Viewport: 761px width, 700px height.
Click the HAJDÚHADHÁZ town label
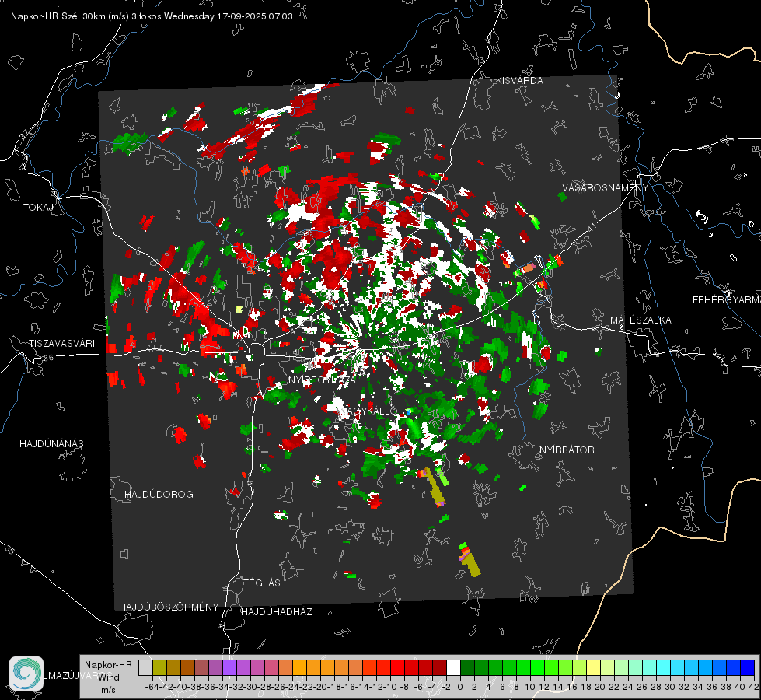tap(277, 612)
